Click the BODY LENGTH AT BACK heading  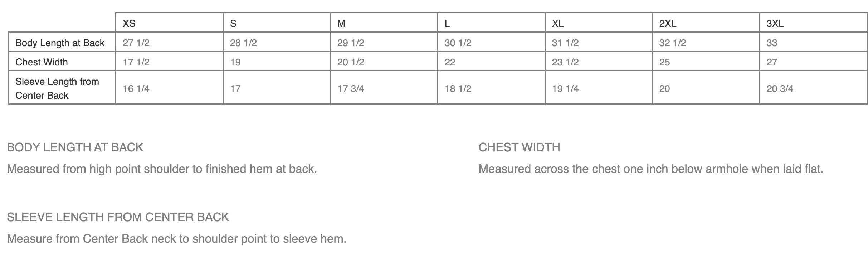click(75, 147)
